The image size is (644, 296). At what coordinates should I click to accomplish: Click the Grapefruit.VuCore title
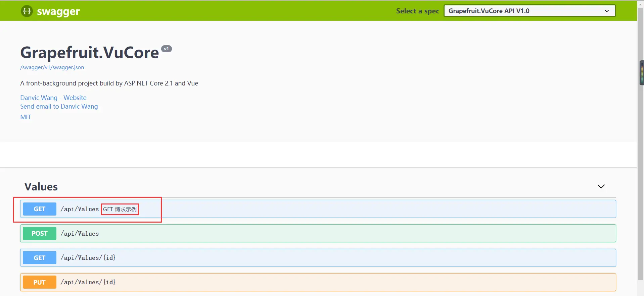coord(89,53)
